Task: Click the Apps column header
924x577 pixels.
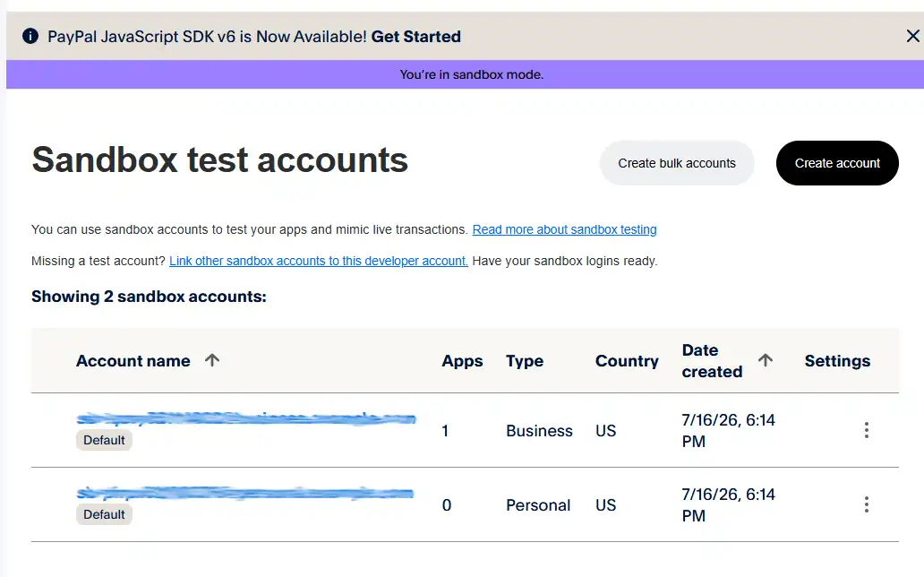Action: (x=462, y=360)
